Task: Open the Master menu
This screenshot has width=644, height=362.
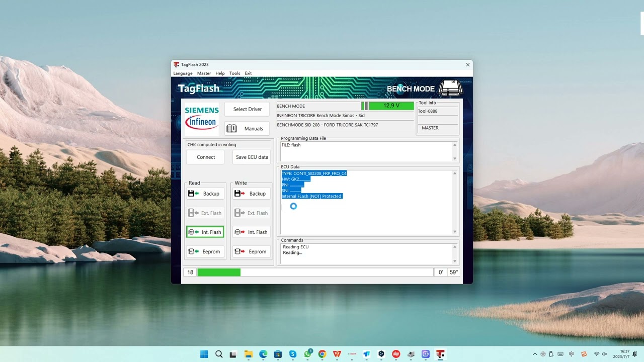Action: (204, 73)
